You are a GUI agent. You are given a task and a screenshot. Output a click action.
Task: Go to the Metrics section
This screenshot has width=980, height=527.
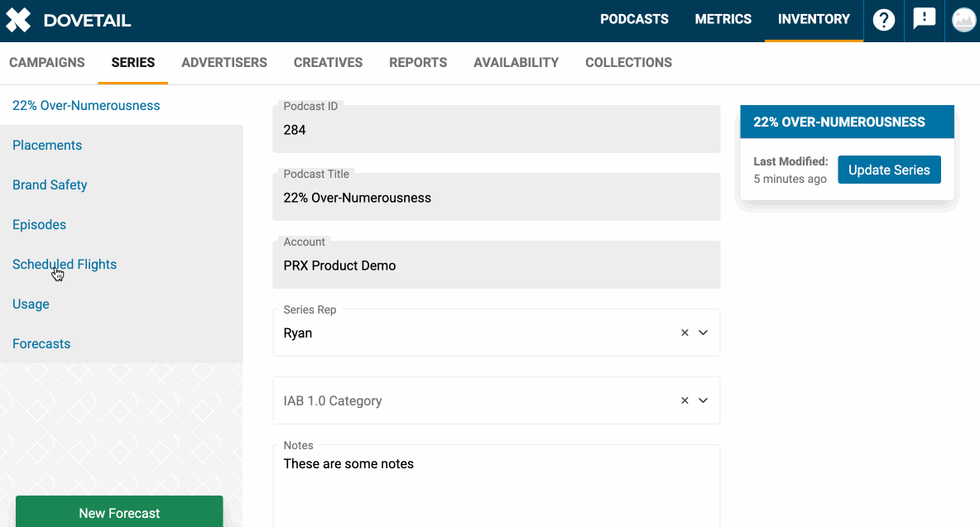pyautogui.click(x=723, y=19)
